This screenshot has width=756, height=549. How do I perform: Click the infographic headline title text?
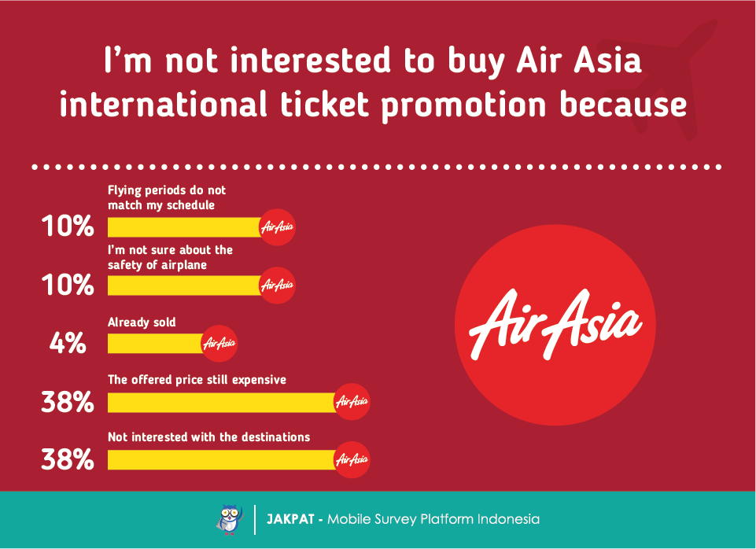(x=373, y=83)
